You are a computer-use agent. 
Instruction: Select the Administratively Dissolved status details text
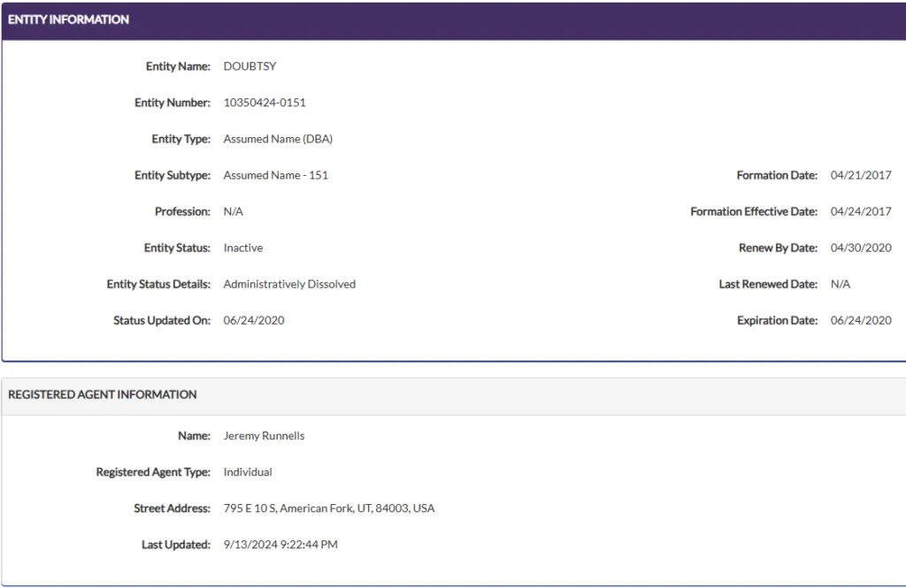pyautogui.click(x=289, y=284)
